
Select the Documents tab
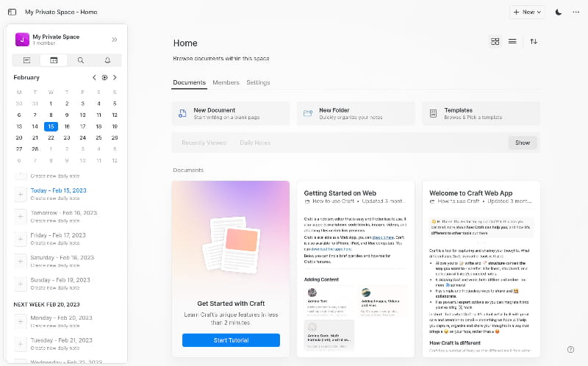190,82
